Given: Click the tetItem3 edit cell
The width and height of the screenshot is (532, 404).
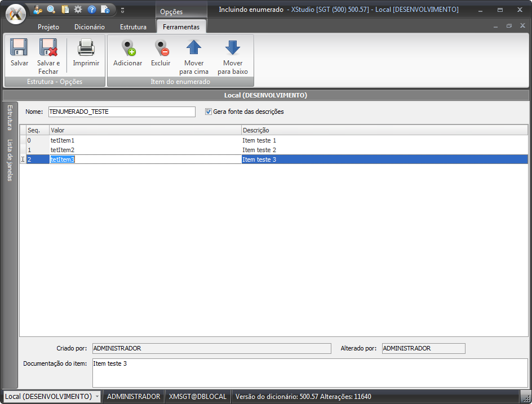Looking at the screenshot, I should 145,159.
